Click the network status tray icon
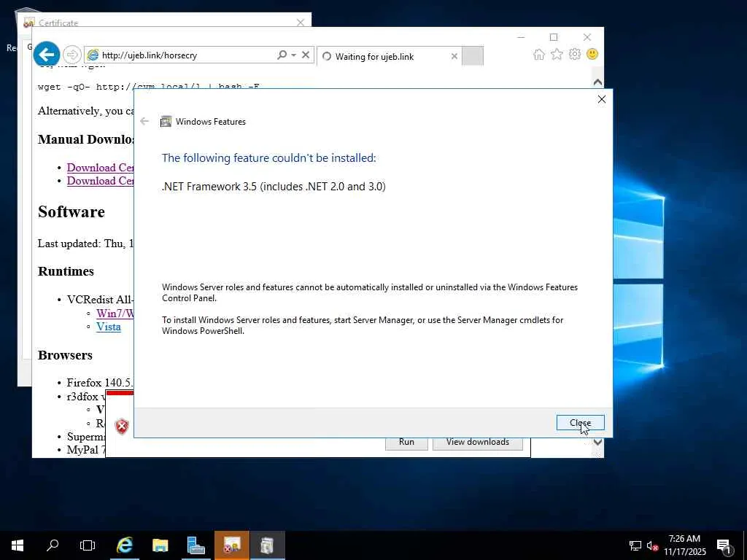This screenshot has height=560, width=747. click(x=635, y=545)
